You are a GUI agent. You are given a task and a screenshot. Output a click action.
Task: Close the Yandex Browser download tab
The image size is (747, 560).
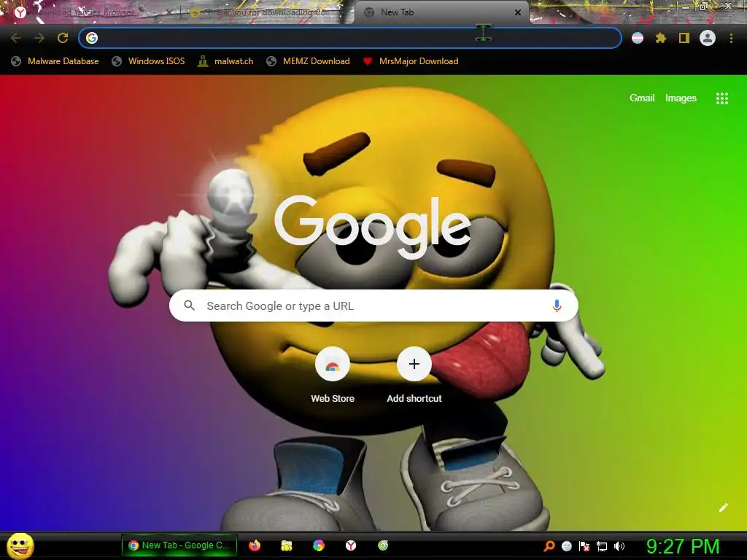[169, 12]
